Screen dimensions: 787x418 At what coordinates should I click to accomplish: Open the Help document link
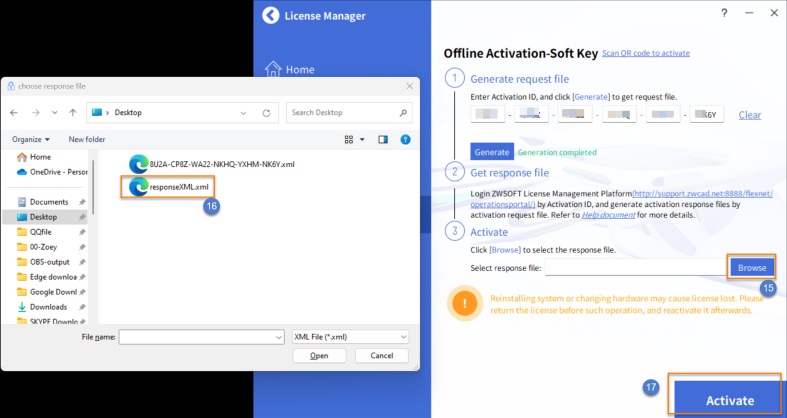click(x=608, y=215)
